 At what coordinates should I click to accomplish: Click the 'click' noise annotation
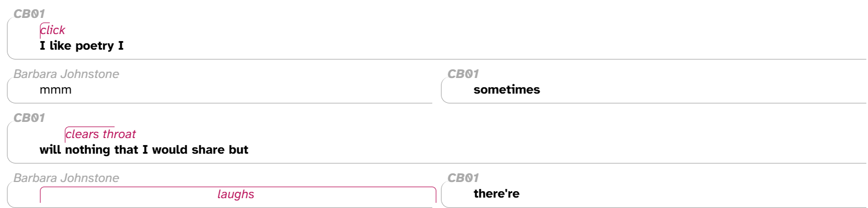(53, 30)
